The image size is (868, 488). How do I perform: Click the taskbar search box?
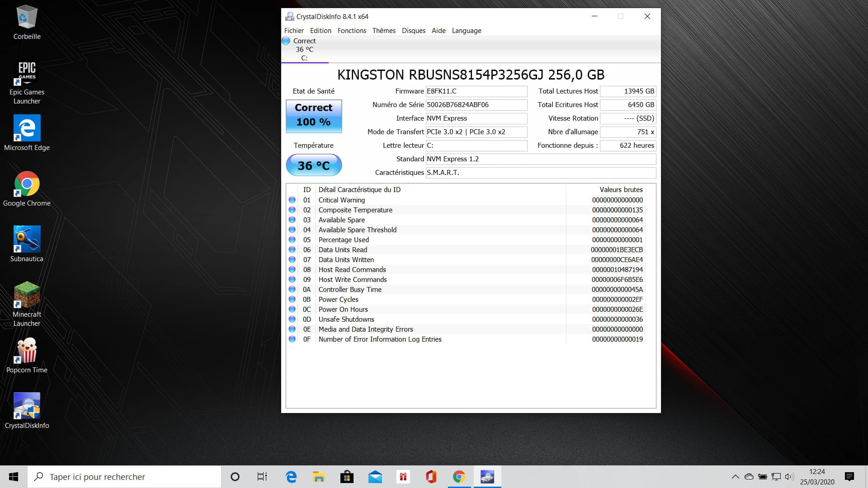pyautogui.click(x=124, y=477)
